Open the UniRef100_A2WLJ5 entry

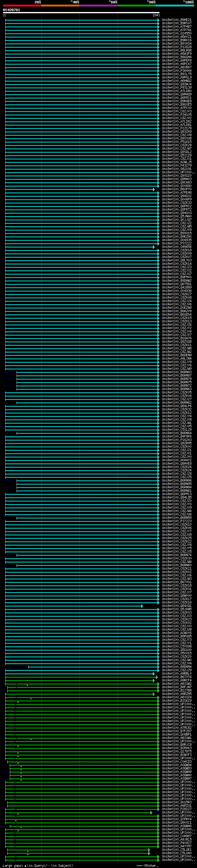tap(177, 162)
